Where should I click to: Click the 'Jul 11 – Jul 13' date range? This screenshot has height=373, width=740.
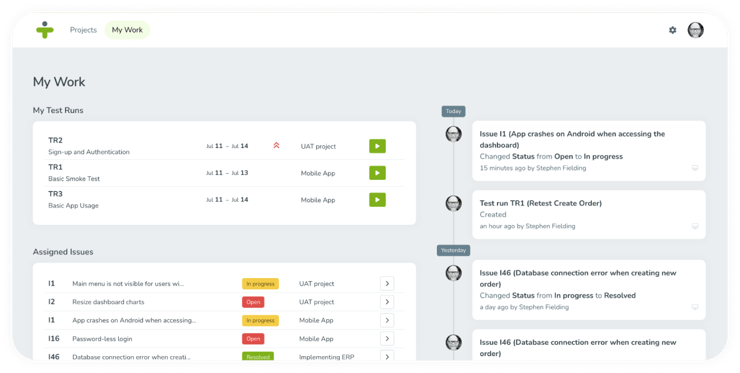click(227, 173)
